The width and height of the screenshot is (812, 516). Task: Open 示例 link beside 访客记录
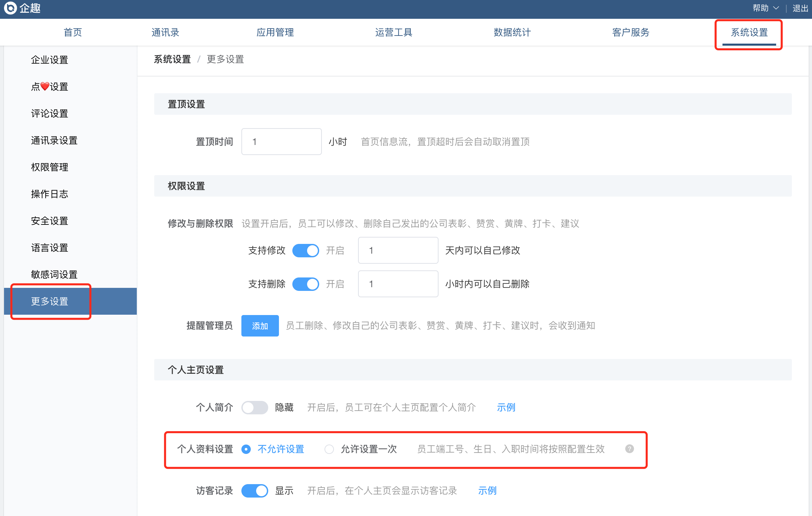click(487, 491)
